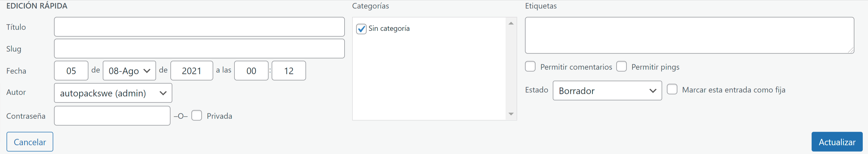Focus the Slug text field
Image resolution: width=868 pixels, height=154 pixels.
(199, 49)
